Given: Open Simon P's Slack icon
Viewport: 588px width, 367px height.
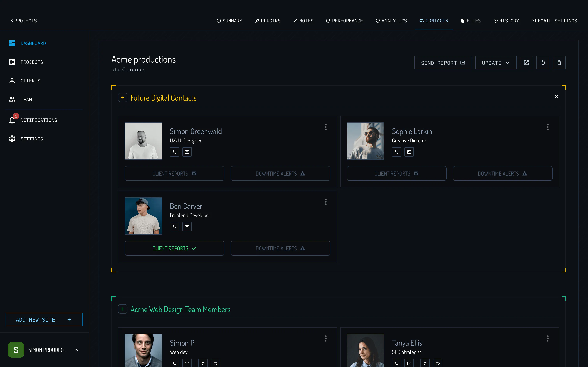Looking at the screenshot, I should click(203, 363).
